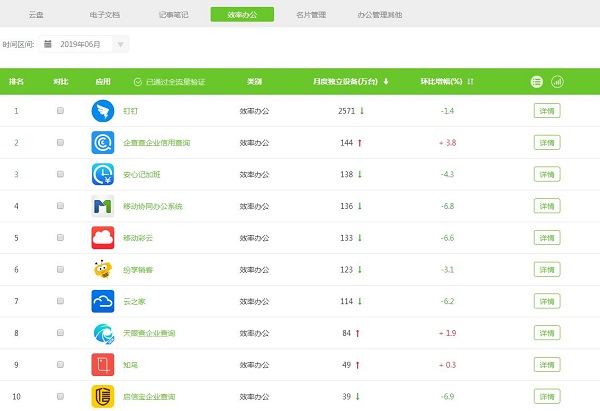This screenshot has width=600, height=411.
Task: Click the 2019年06月 date field
Action: click(83, 44)
